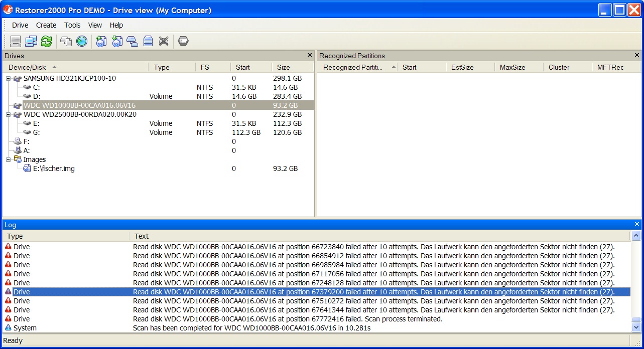This screenshot has width=644, height=349.
Task: Open the Help menu
Action: click(116, 25)
